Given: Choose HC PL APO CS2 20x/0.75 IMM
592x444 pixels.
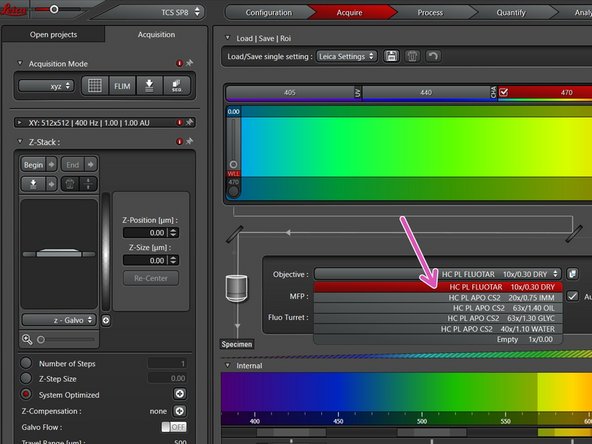Looking at the screenshot, I should [438, 298].
